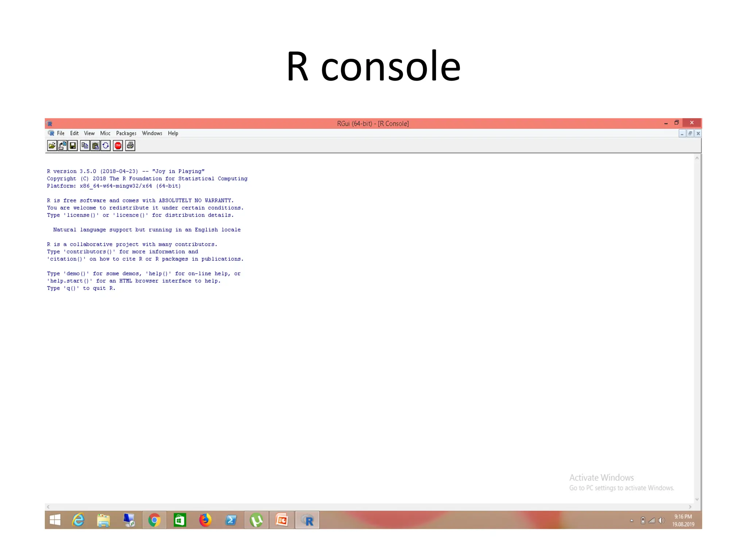Screen dimensions: 747x560
Task: Click the volume speaker tray icon
Action: [x=661, y=521]
